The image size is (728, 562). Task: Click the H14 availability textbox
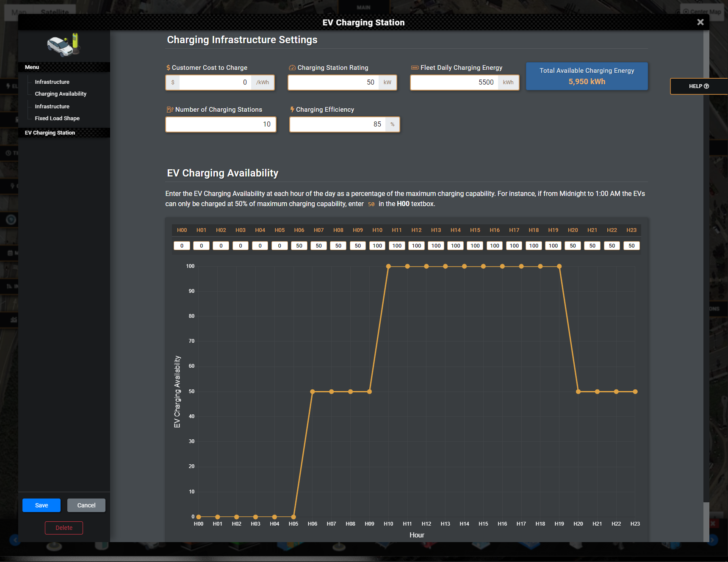(456, 246)
